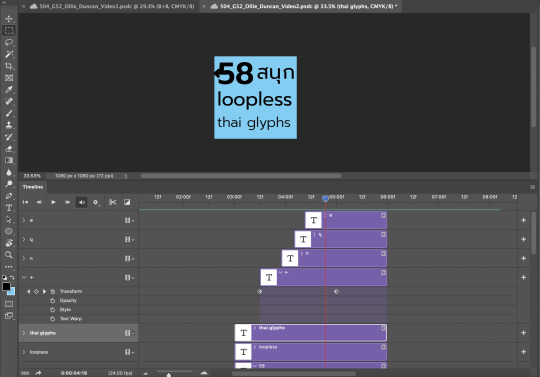Screen dimensions: 540x377
Task: Open the Timeline panel options menu
Action: (532, 187)
